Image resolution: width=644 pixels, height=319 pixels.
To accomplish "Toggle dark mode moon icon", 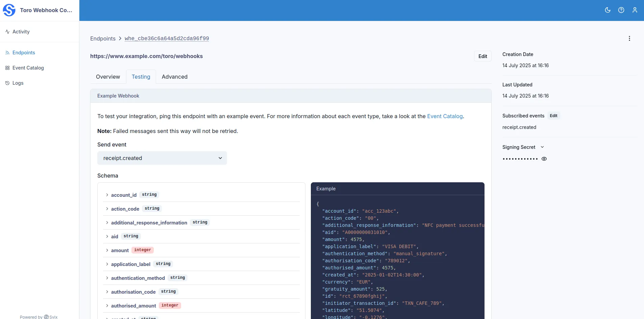I will tap(608, 10).
